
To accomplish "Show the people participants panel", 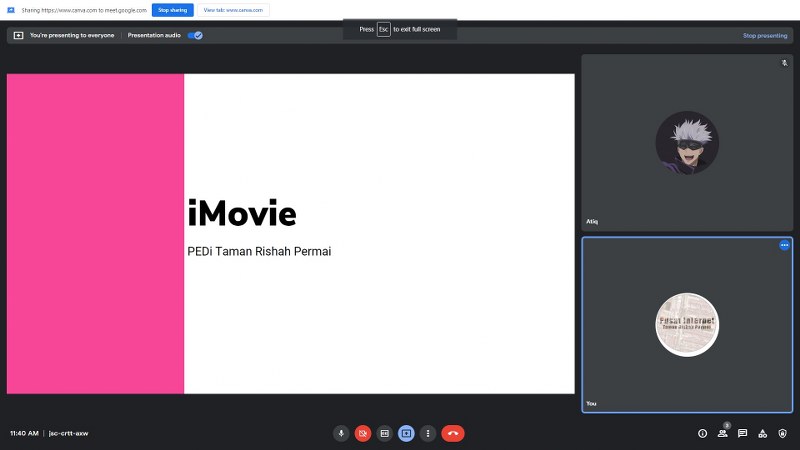I will (x=722, y=433).
